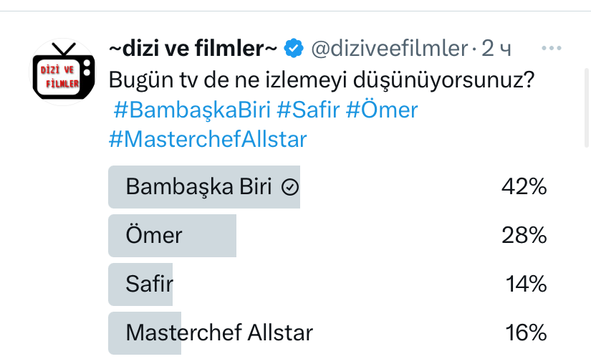591x364 pixels.
Task: Click the "2 ч" tweet timestamp
Action: [x=496, y=49]
